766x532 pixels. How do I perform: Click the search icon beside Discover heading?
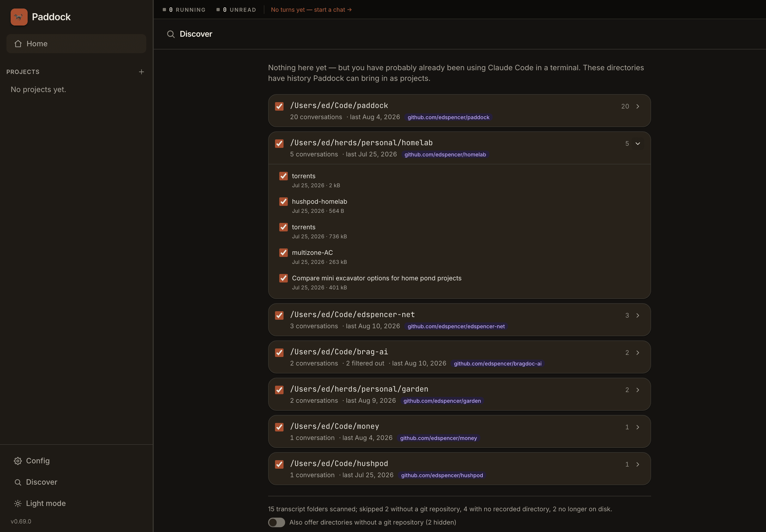pyautogui.click(x=171, y=34)
